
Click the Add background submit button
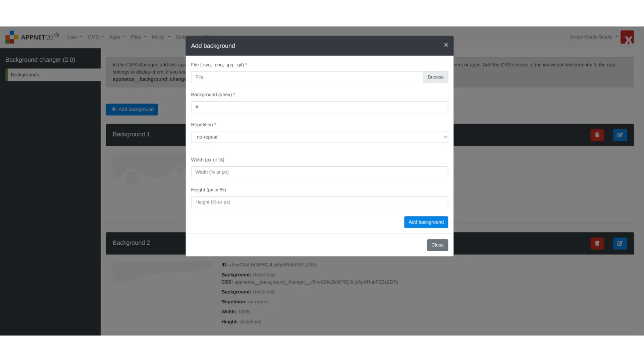coord(426,222)
